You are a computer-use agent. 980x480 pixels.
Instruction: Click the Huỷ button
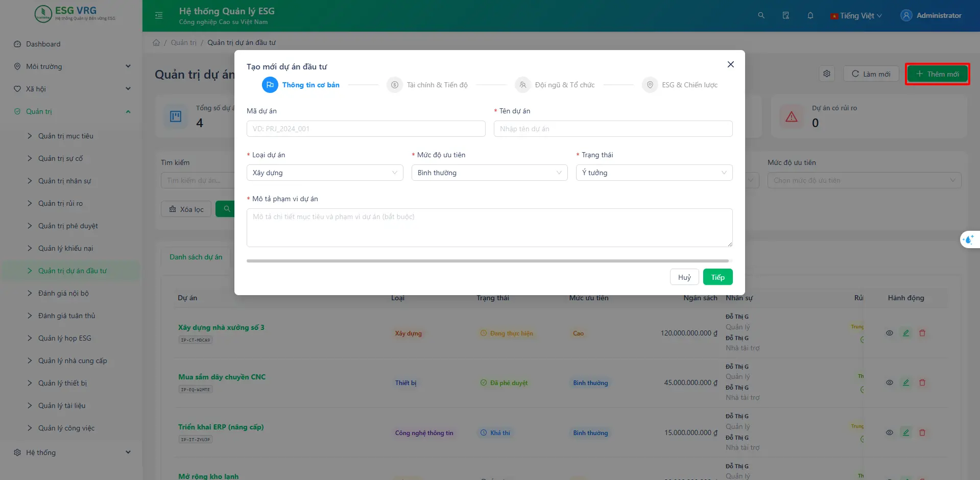coord(684,277)
